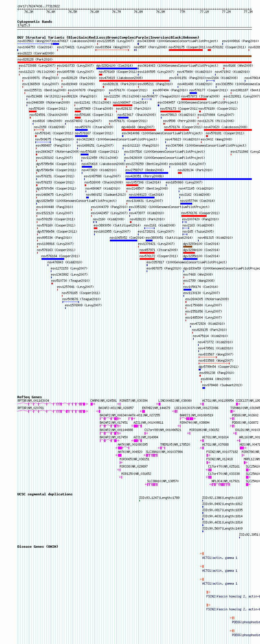
Task: Select variant label esv1576909 (Levy2007)
Action: [x=83, y=305]
